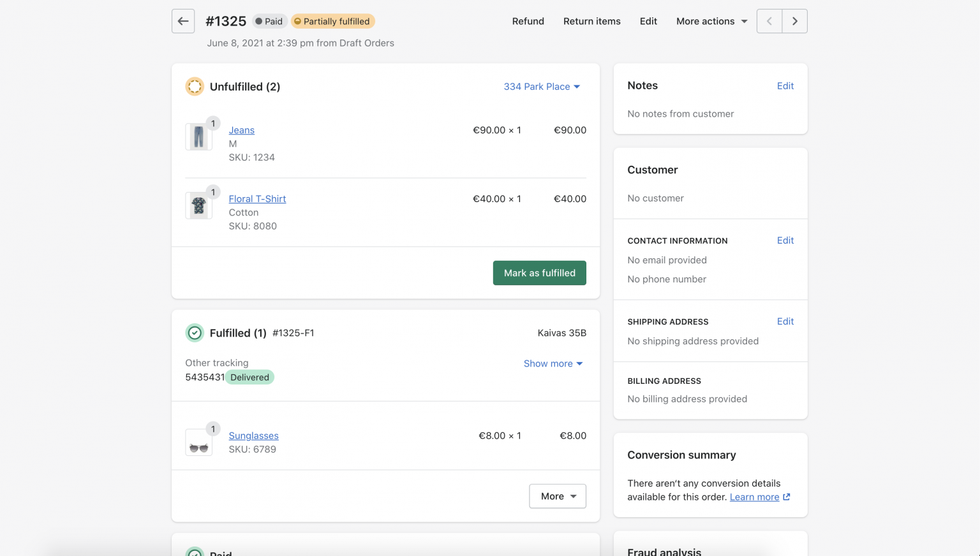Image resolution: width=980 pixels, height=556 pixels.
Task: Open the Jeans product thumbnail image
Action: [x=199, y=136]
